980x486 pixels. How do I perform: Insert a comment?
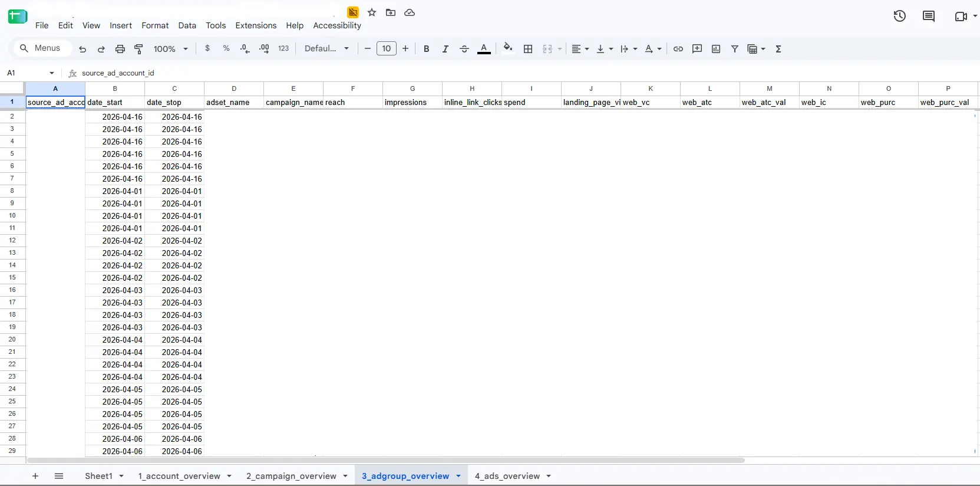pyautogui.click(x=697, y=49)
